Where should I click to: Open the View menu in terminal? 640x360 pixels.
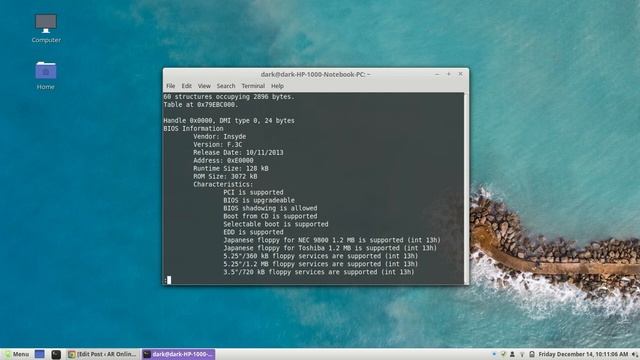(204, 86)
